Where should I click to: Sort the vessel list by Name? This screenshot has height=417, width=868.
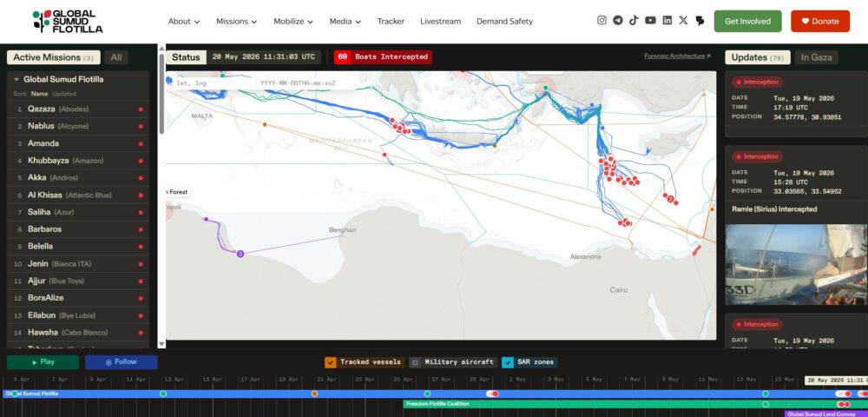coord(39,94)
